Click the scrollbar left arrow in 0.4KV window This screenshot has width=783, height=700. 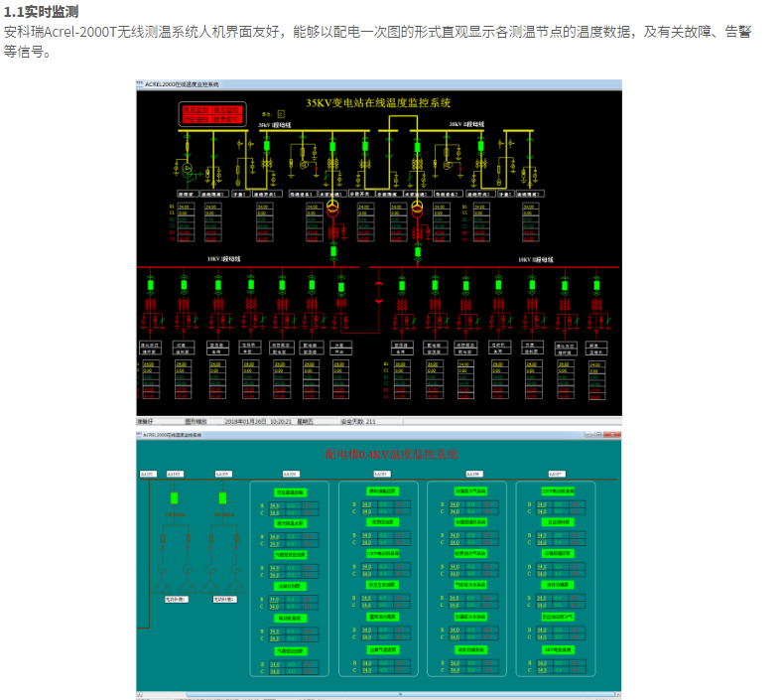(140, 694)
